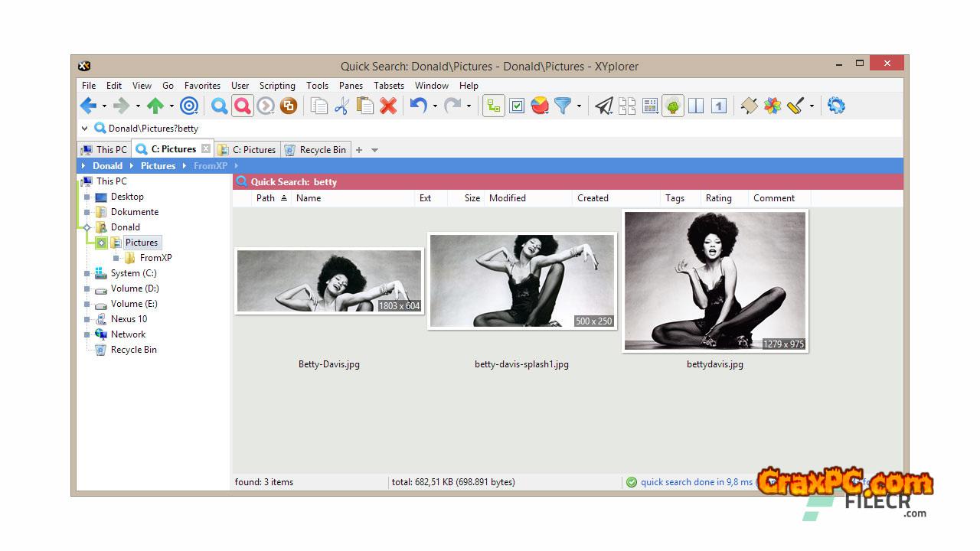980x551 pixels.
Task: Open the Configuration gear icon
Action: 836,106
